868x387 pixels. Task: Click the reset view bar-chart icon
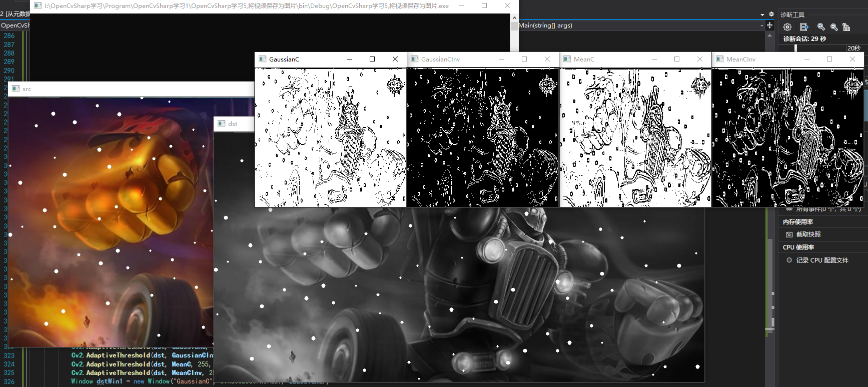[846, 27]
